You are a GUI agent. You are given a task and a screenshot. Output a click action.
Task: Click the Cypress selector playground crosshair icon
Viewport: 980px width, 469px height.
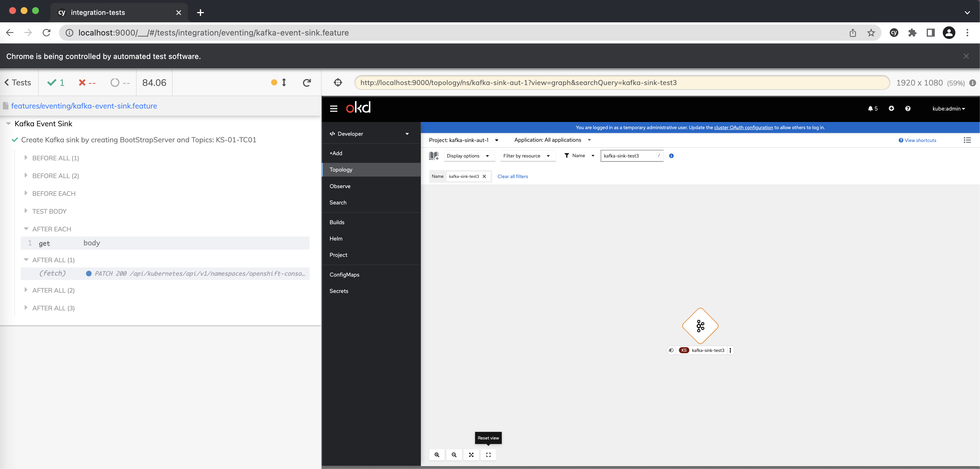338,82
